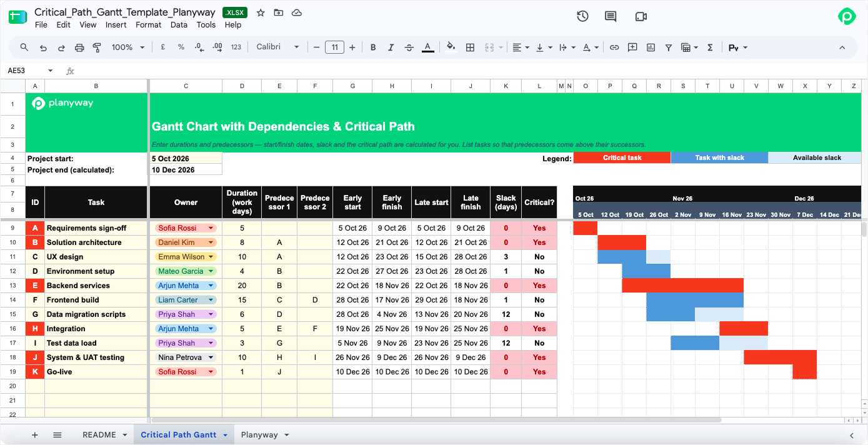Insert a chart
The height and width of the screenshot is (445, 868).
[651, 47]
